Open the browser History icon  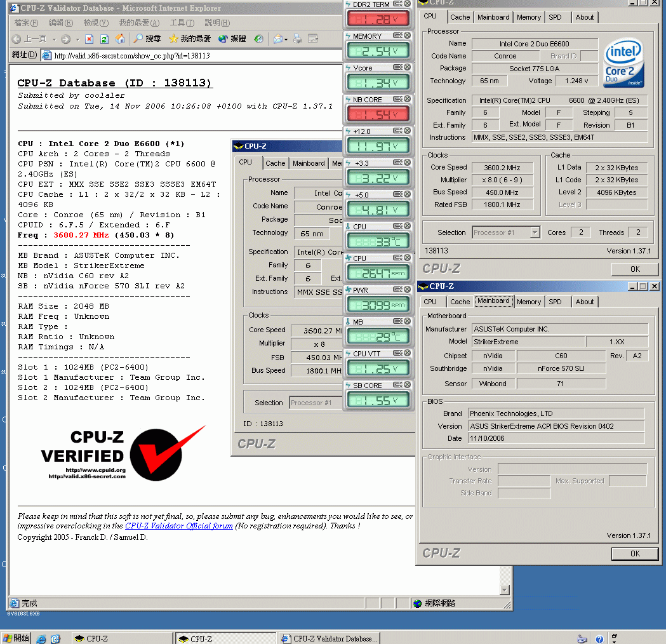pos(258,39)
